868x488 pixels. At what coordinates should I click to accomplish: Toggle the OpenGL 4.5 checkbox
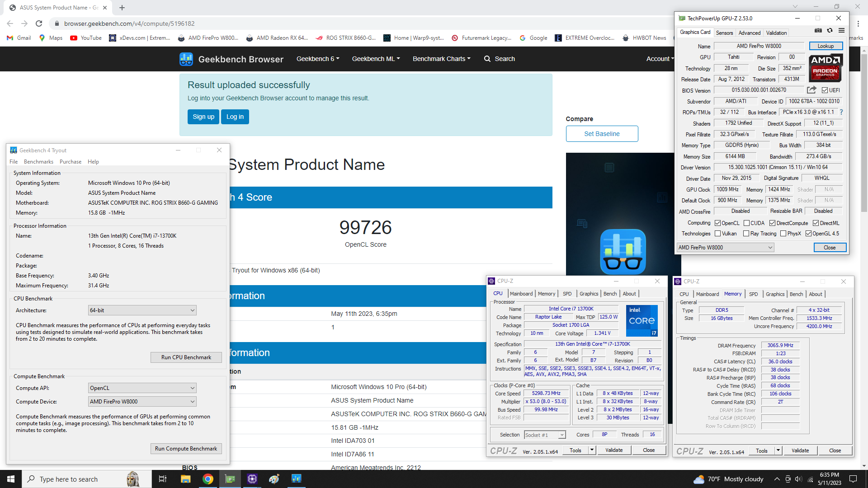809,234
